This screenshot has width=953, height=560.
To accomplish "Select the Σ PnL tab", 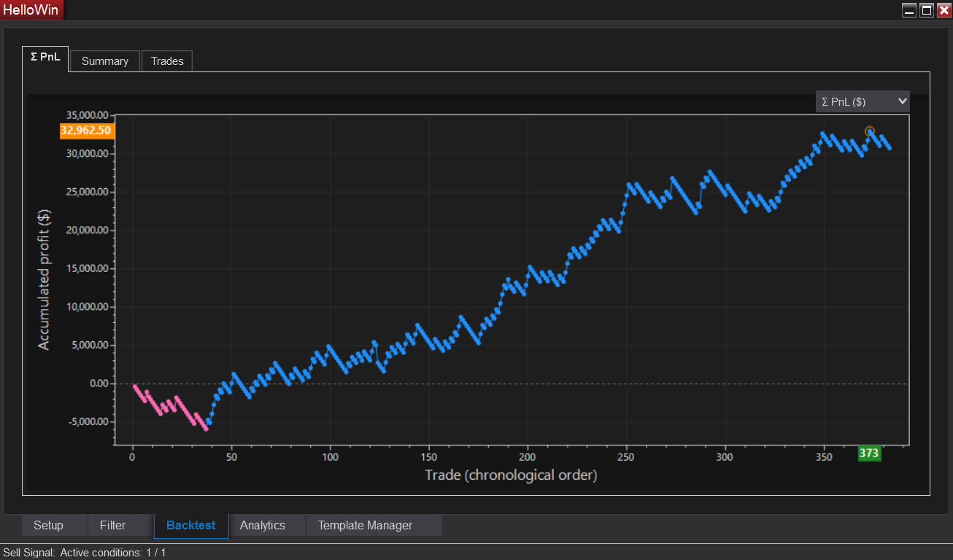I will click(x=45, y=58).
